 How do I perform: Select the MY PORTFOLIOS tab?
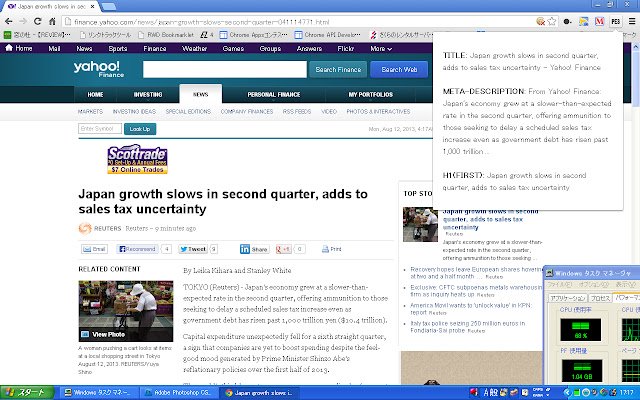point(371,94)
